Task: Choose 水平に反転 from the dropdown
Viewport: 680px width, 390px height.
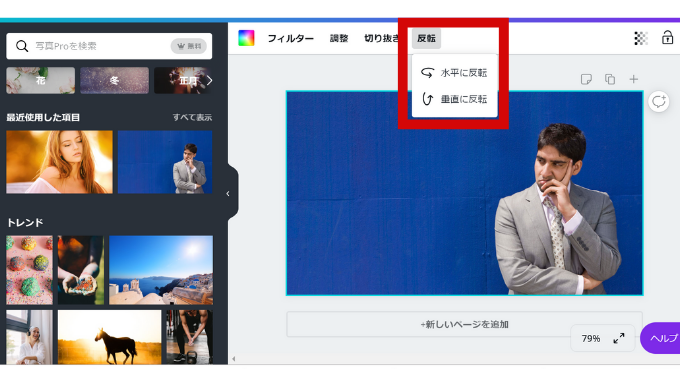Action: [454, 73]
